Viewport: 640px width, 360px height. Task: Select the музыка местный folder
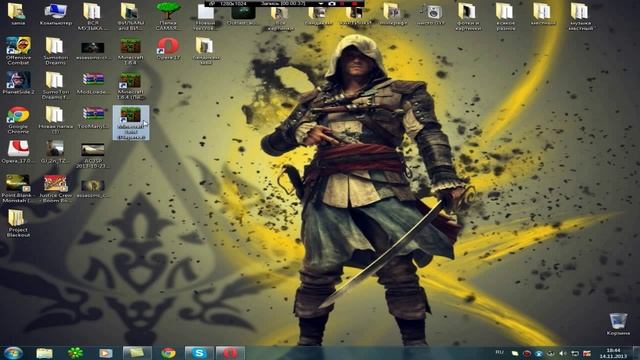point(580,16)
